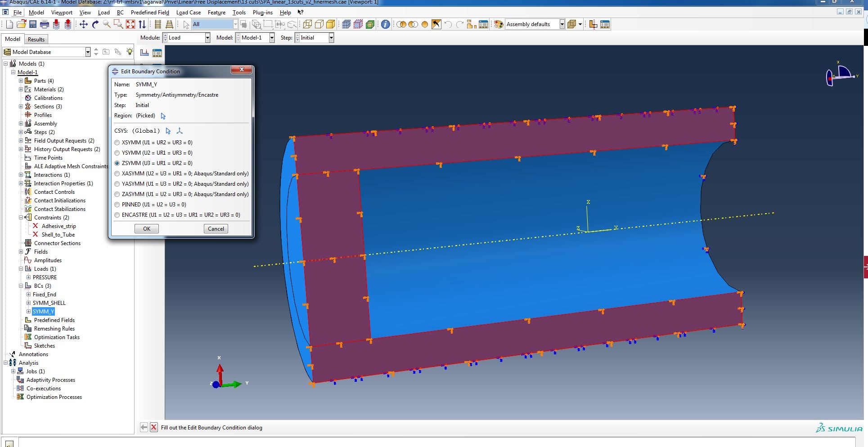Screen dimensions: 868x447
Task: Apply wireframe render style
Action: click(307, 24)
